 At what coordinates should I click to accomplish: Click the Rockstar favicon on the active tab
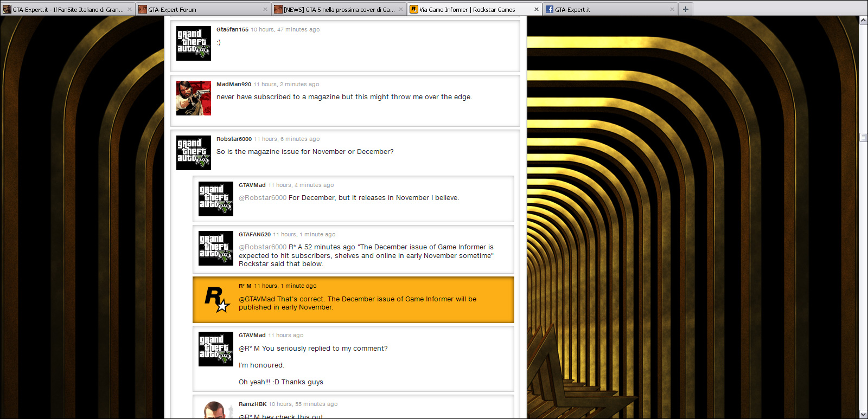click(413, 9)
